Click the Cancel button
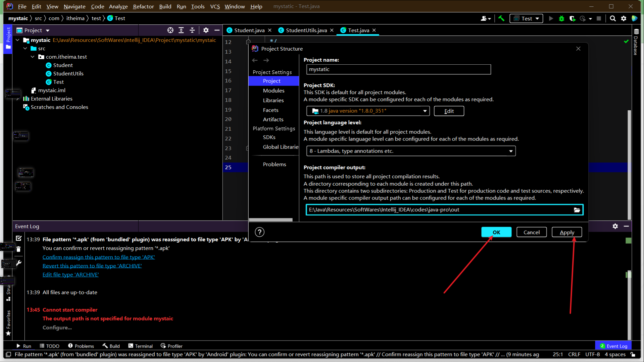This screenshot has width=644, height=362. [532, 232]
